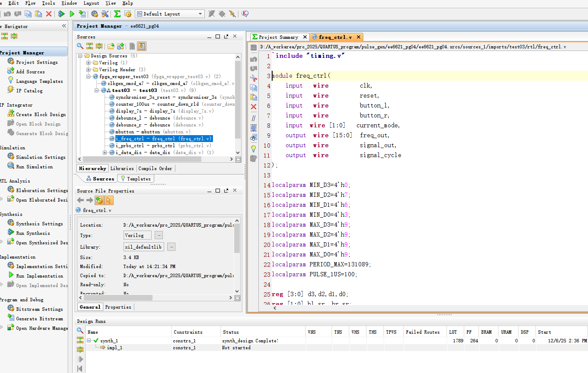Open IP Catalog from Flow Navigator

29,91
